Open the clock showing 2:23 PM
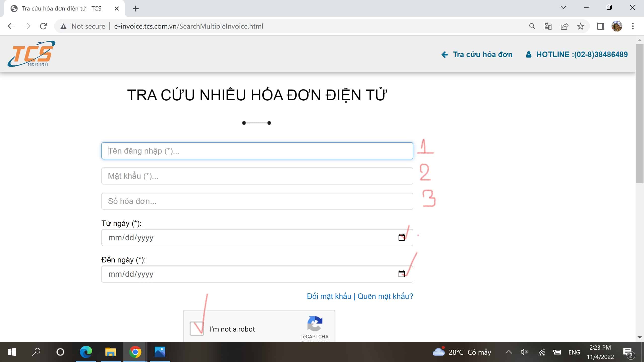This screenshot has width=644, height=362. point(600,352)
